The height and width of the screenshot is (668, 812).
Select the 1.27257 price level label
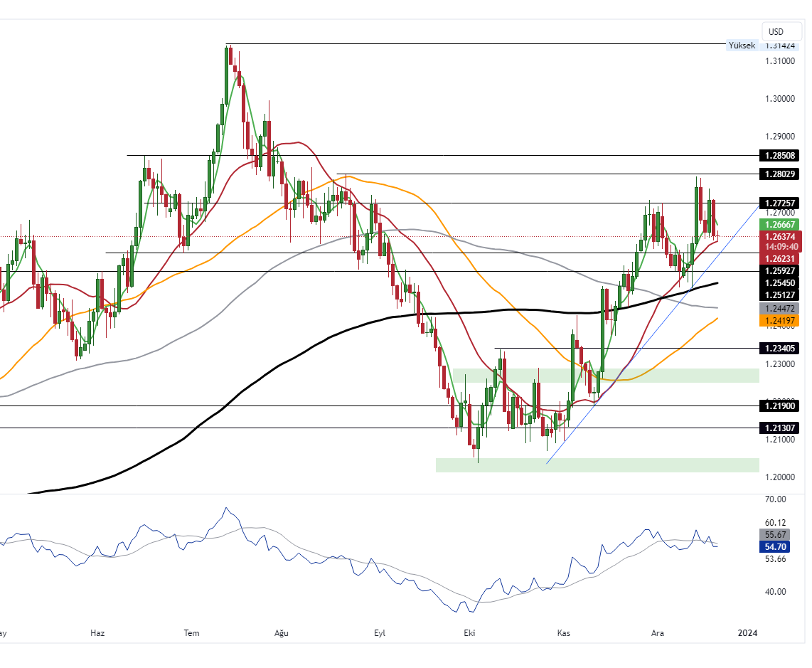[779, 203]
